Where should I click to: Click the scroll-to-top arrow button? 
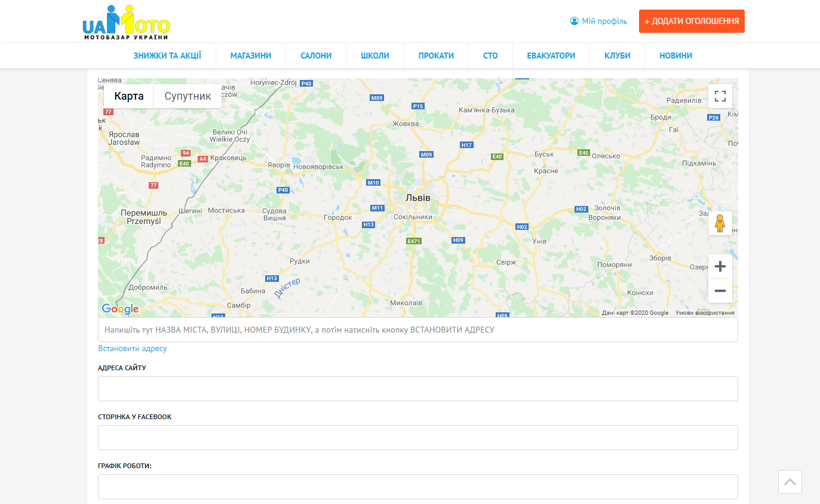pos(790,482)
